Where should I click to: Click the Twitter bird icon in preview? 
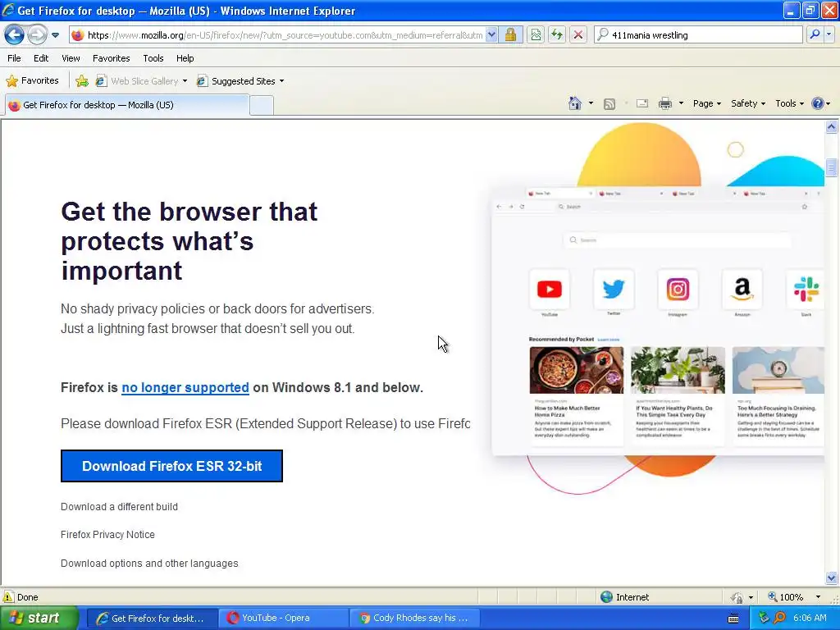[x=614, y=290]
